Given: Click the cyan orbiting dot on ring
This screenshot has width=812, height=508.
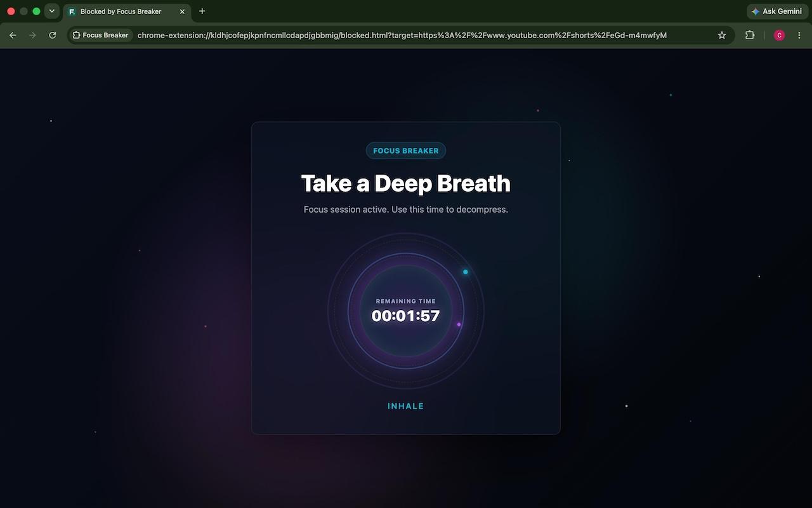Looking at the screenshot, I should pyautogui.click(x=466, y=272).
